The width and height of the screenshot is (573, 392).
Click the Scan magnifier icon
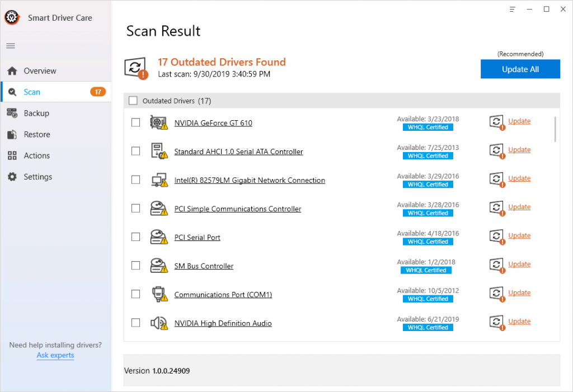[12, 92]
